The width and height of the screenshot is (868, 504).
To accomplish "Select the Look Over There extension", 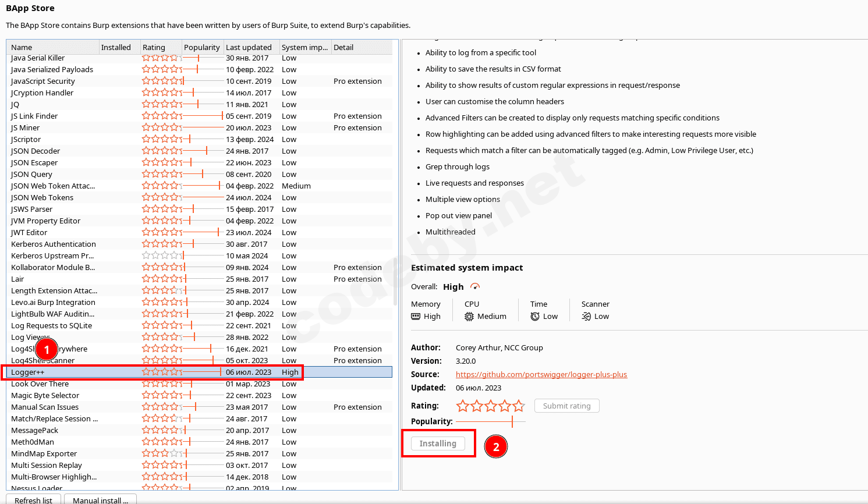I will tap(199, 384).
